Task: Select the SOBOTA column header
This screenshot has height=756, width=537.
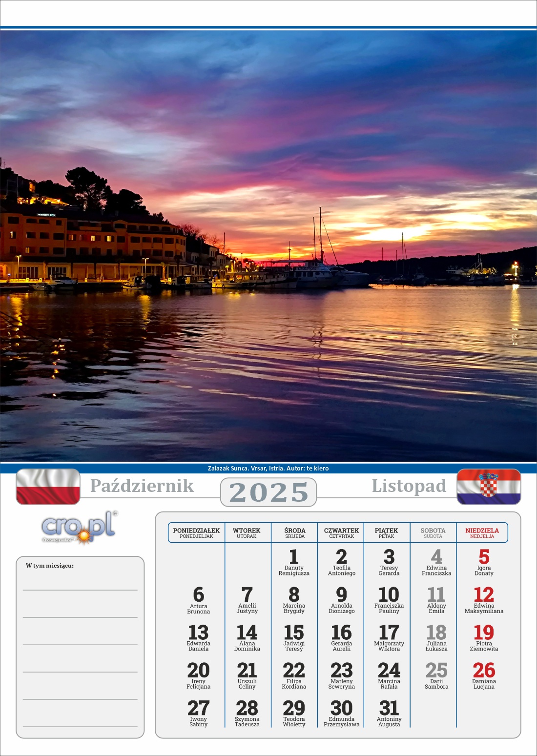Action: [433, 532]
